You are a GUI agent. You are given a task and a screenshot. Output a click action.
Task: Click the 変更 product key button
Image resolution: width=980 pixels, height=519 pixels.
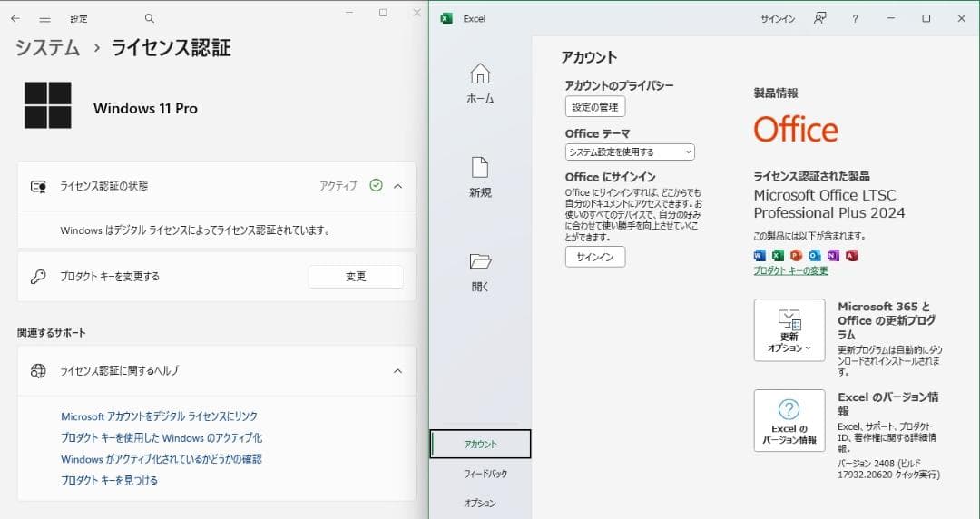tap(356, 277)
